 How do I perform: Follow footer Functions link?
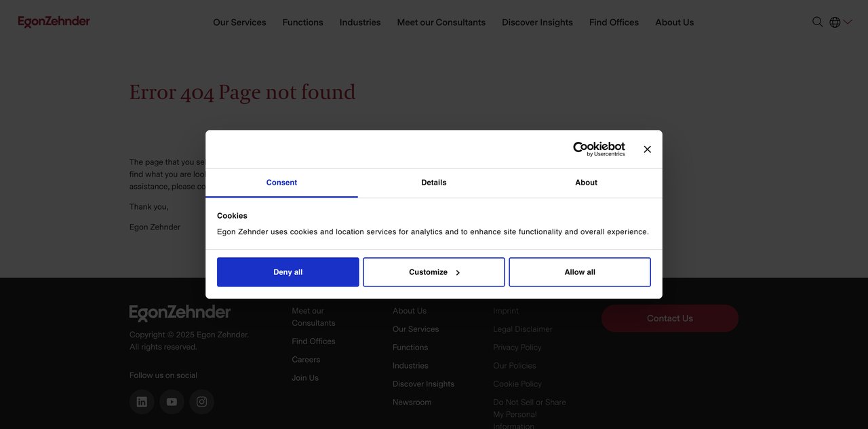click(410, 348)
